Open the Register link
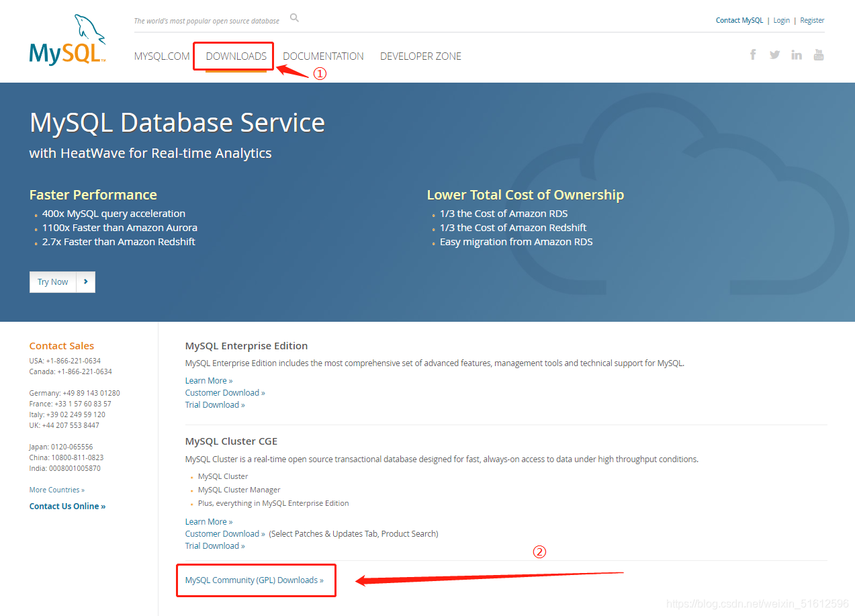The width and height of the screenshot is (855, 616). pos(812,20)
